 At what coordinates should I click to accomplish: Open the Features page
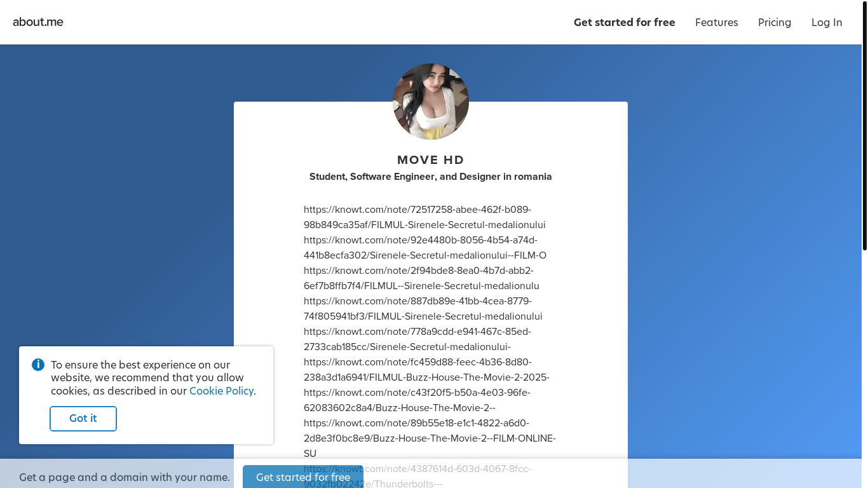click(716, 22)
